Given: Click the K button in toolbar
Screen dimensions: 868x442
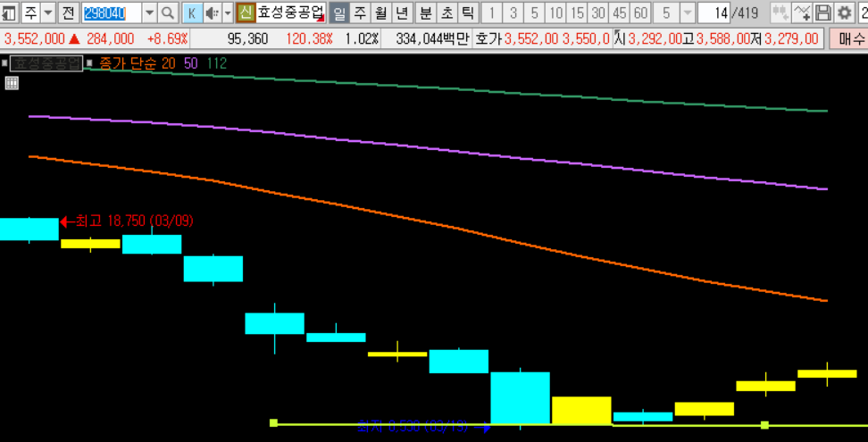Looking at the screenshot, I should (x=192, y=13).
